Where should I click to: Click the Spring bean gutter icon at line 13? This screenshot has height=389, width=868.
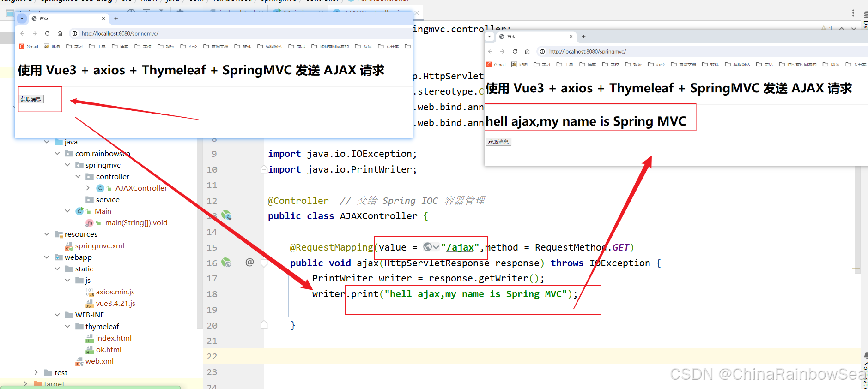pyautogui.click(x=226, y=215)
